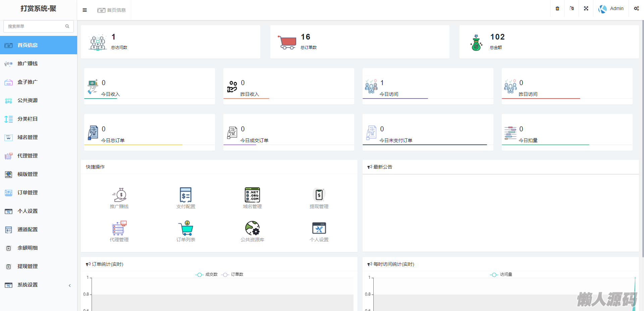Select 订单管理 in the sidebar
The height and width of the screenshot is (311, 644).
tap(28, 193)
